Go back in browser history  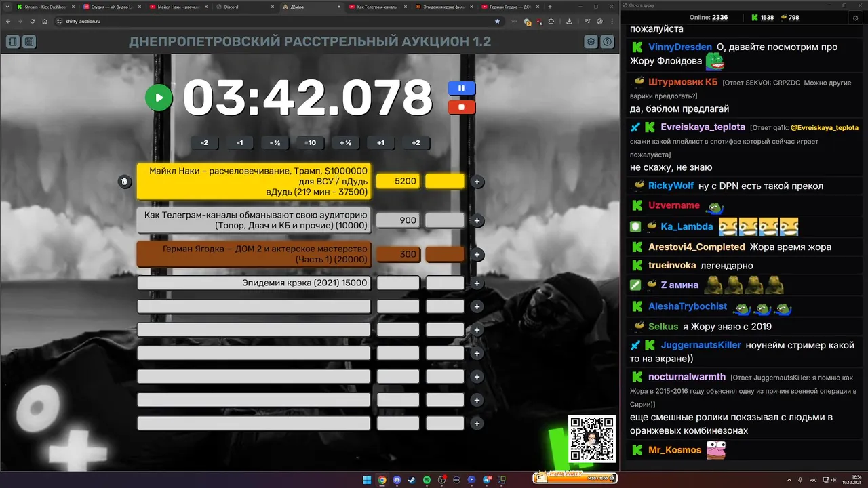[8, 22]
